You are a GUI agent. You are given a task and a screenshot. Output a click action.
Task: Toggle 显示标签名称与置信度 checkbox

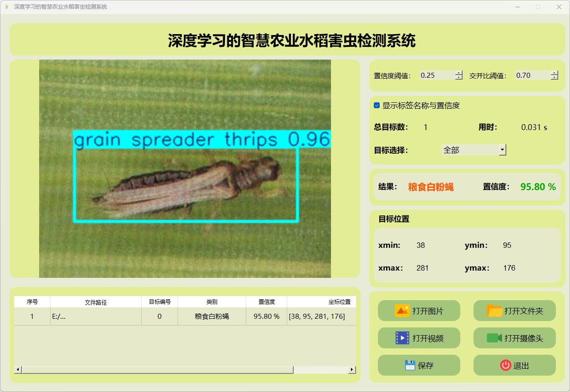tap(377, 106)
